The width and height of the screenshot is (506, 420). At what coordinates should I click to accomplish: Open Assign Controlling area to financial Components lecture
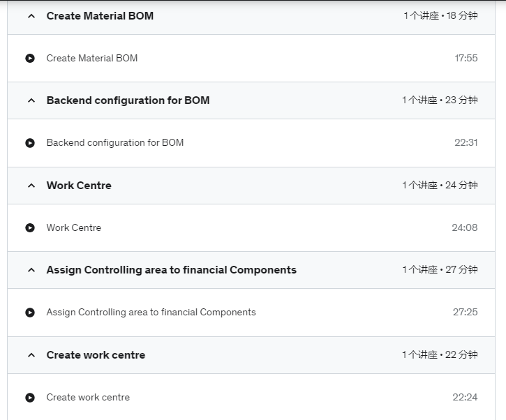151,313
